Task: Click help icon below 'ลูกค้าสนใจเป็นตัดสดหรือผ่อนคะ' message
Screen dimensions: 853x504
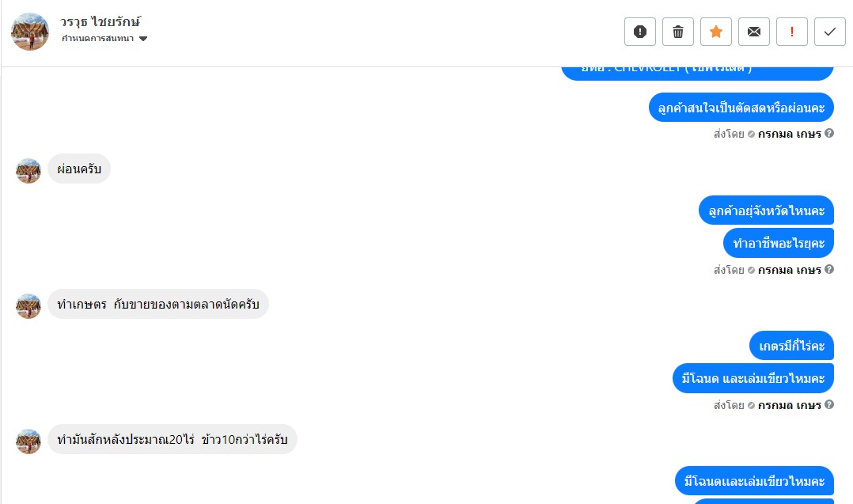Action: coord(829,134)
